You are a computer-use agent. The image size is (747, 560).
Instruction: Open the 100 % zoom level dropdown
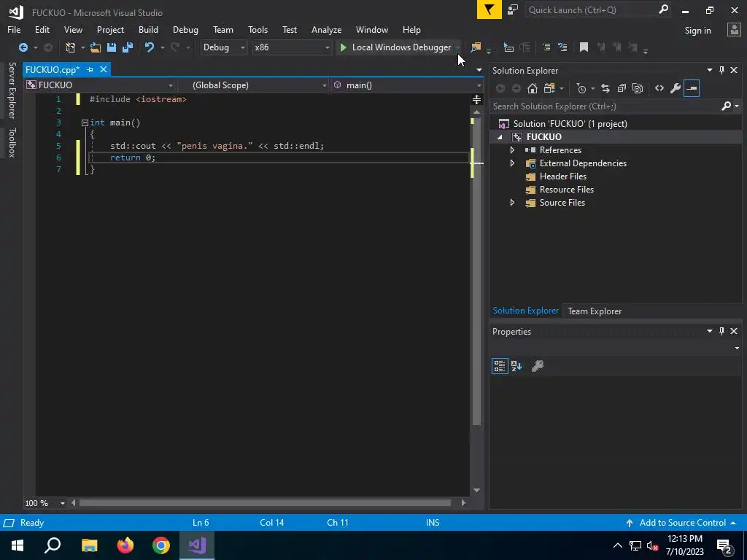click(63, 503)
